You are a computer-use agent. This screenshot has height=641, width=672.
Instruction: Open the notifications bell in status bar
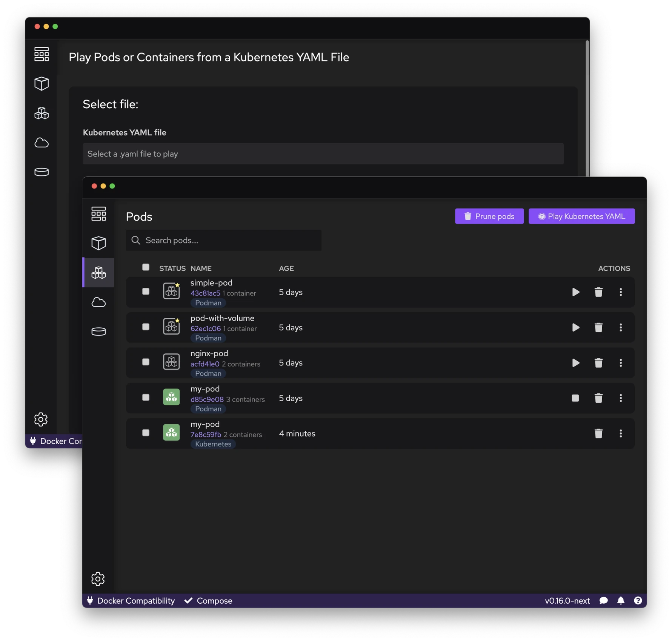point(621,601)
